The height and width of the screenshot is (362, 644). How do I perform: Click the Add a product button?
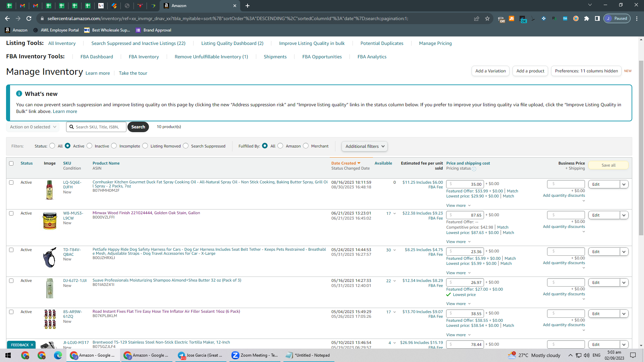pos(531,71)
